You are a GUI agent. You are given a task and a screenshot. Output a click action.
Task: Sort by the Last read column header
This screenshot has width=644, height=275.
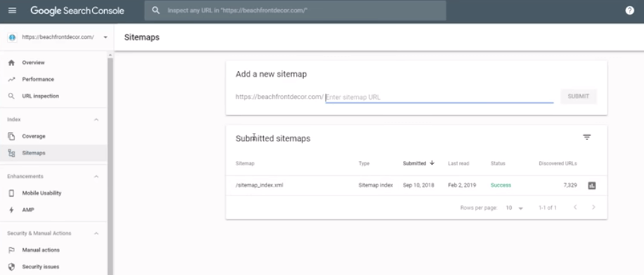tap(458, 163)
